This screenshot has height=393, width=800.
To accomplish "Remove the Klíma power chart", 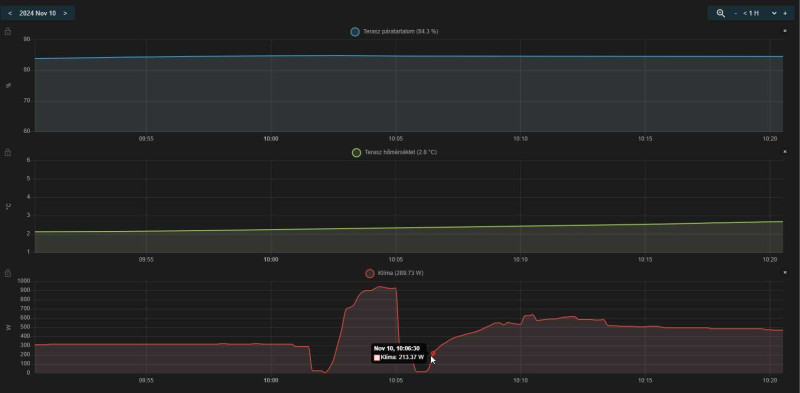I will pyautogui.click(x=785, y=273).
